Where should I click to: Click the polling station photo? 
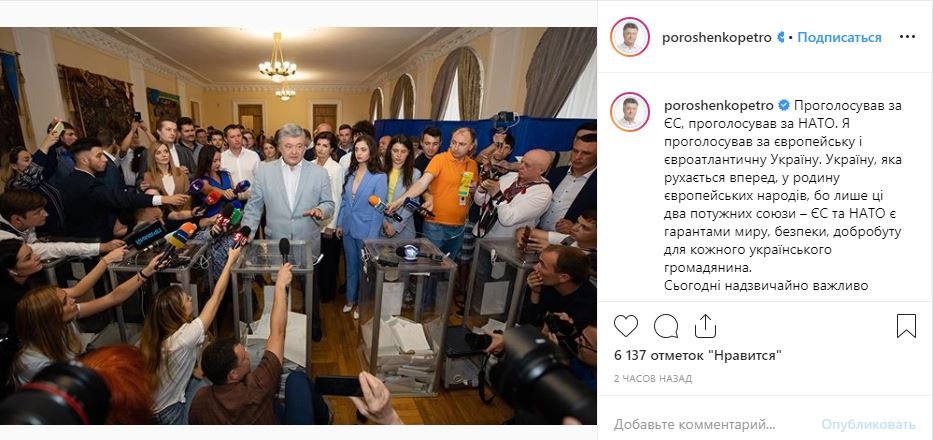tap(298, 226)
